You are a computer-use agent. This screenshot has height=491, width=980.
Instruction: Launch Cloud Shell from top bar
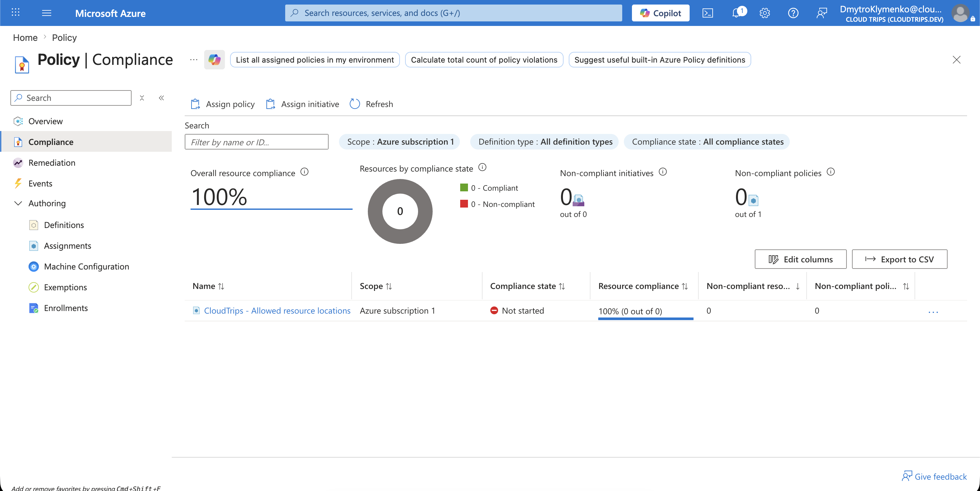click(707, 13)
